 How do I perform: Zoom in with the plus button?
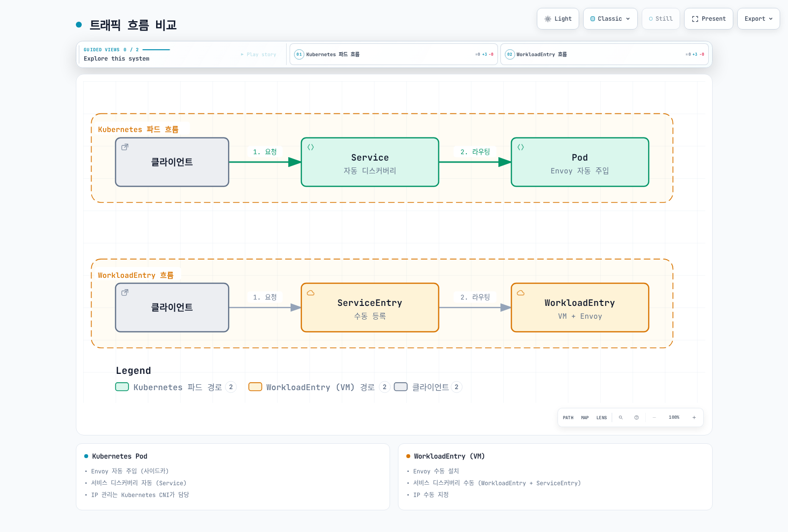[694, 418]
